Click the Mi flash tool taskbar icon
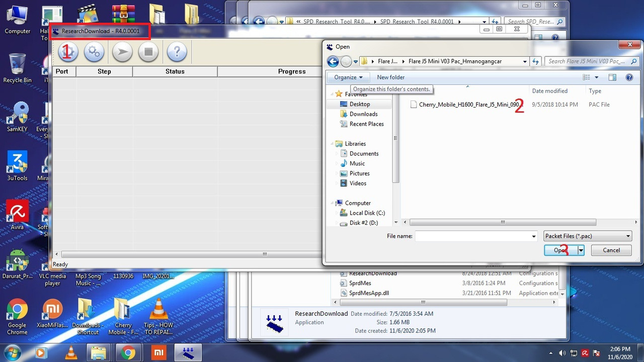 click(158, 352)
